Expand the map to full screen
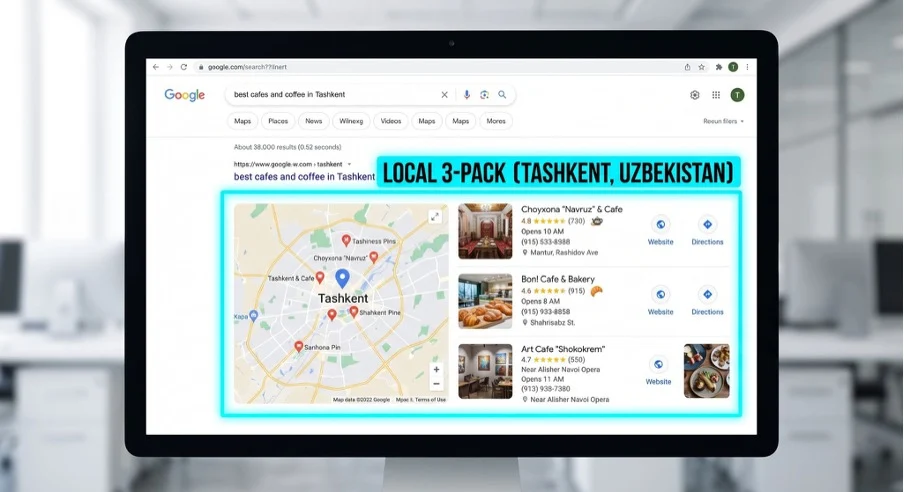The width and height of the screenshot is (904, 492). point(435,216)
